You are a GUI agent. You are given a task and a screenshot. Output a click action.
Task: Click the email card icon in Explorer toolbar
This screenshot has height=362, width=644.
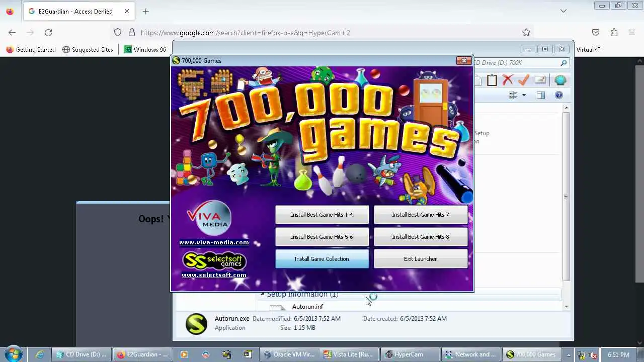tap(540, 80)
